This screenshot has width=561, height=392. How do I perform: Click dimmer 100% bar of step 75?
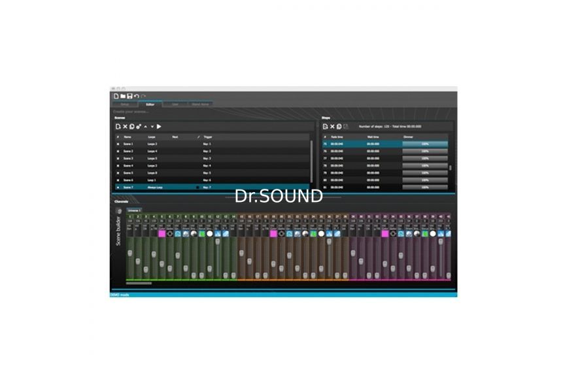[425, 144]
